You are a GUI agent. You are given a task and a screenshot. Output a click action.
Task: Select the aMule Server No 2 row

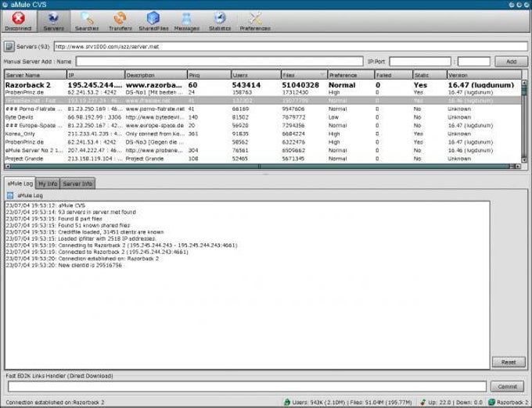263,150
